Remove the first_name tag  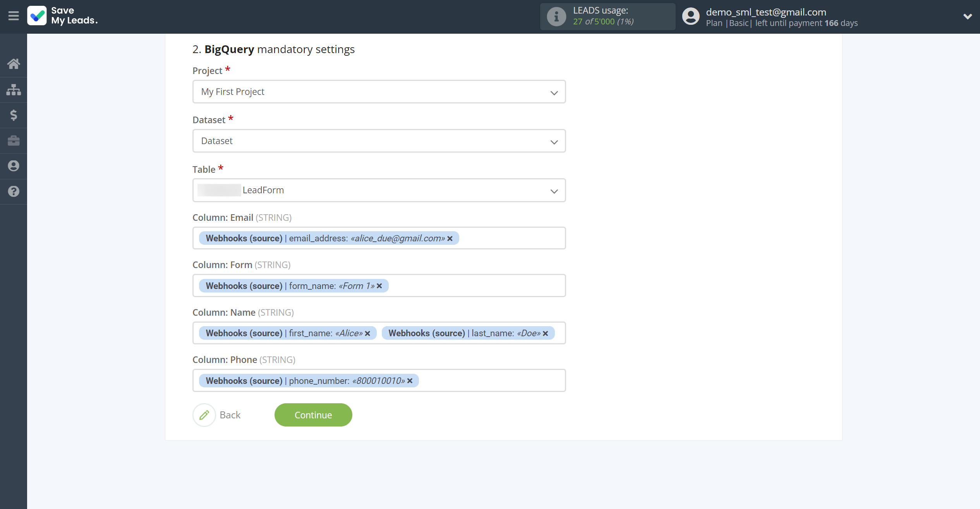367,334
